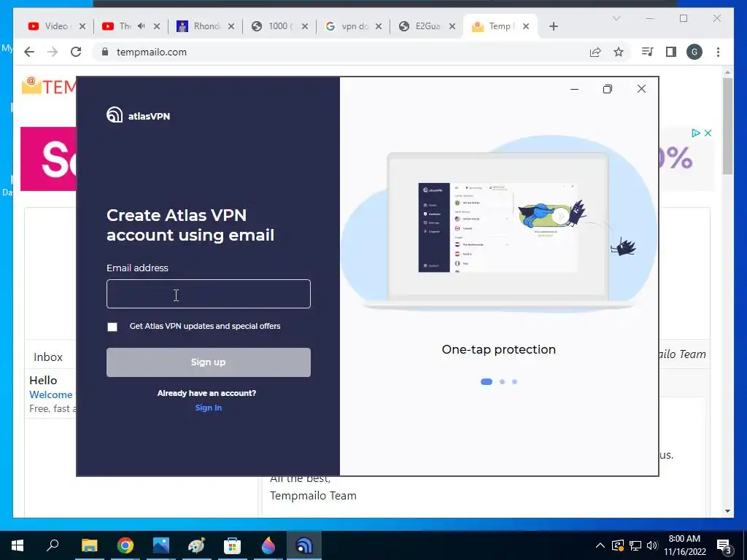747x560 pixels.
Task: Open the notification center
Action: point(724,545)
